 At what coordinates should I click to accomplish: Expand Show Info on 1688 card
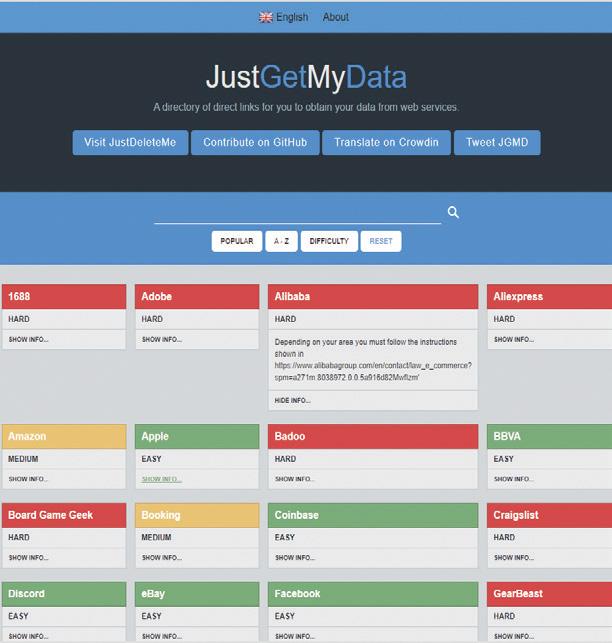pyautogui.click(x=28, y=340)
